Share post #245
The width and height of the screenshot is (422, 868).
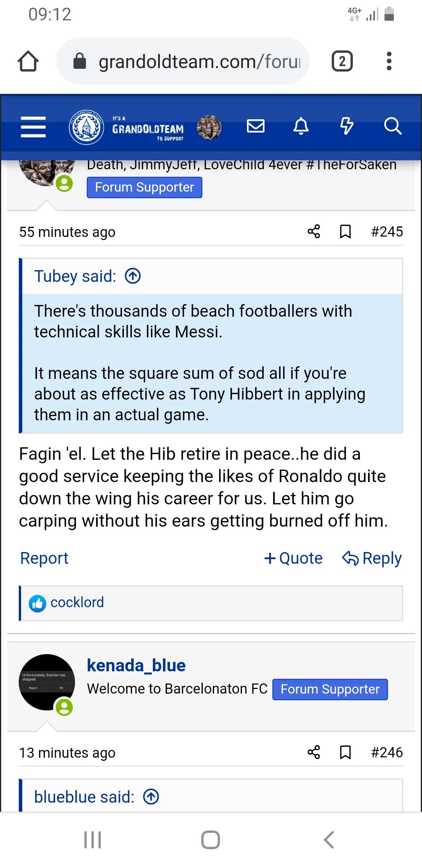click(314, 231)
